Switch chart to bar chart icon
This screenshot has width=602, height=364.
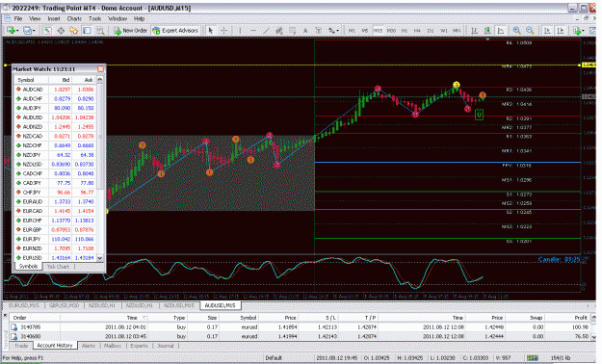point(475,31)
